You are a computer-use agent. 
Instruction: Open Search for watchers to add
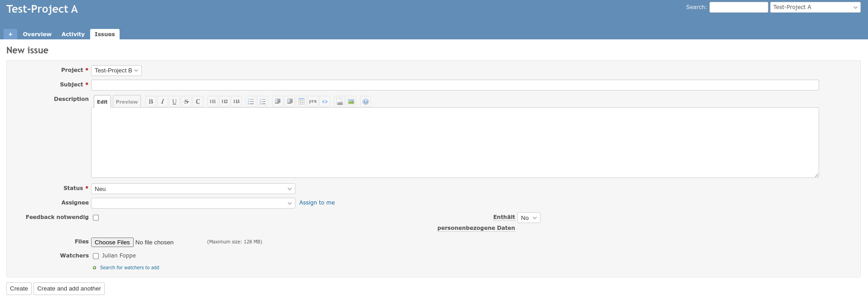pos(130,268)
